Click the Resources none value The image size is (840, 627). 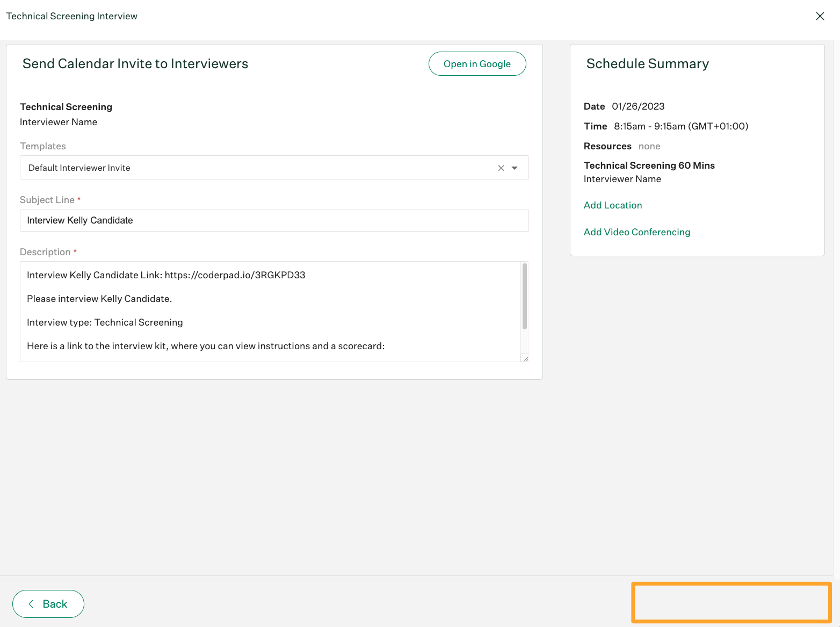[649, 146]
